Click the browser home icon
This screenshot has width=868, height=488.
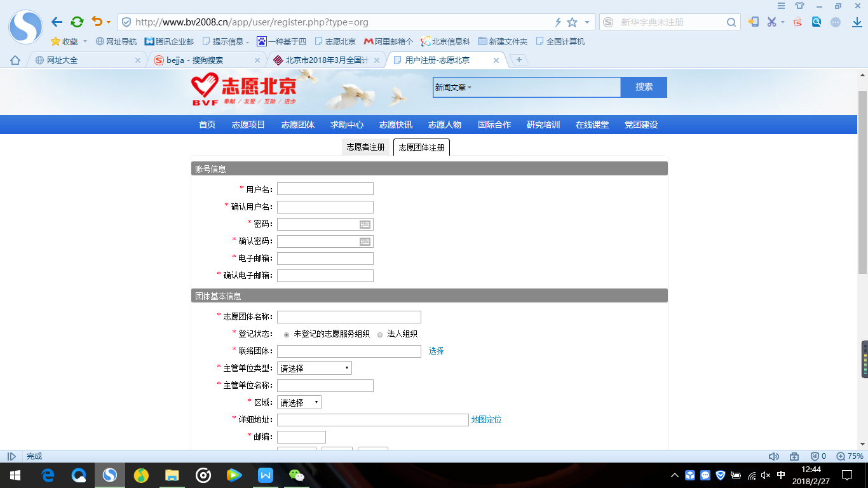(15, 60)
